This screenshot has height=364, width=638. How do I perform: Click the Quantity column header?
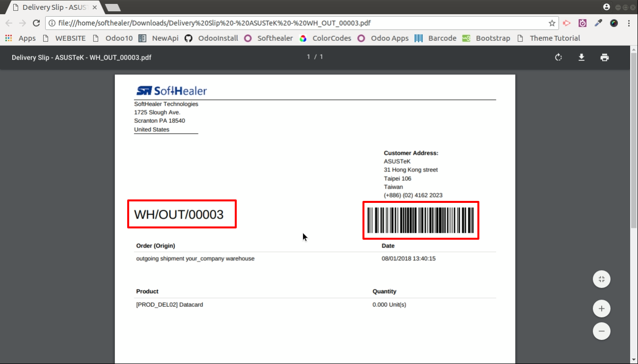click(x=385, y=291)
